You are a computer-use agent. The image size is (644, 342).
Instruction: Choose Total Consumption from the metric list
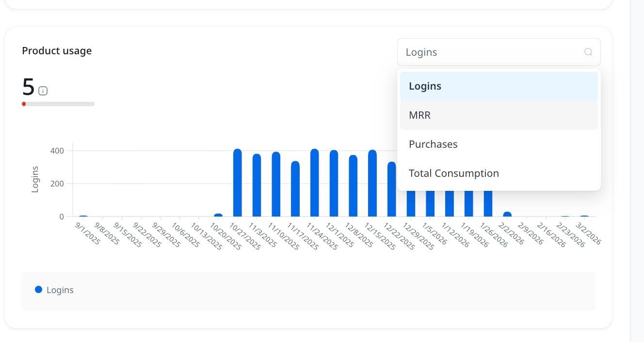(x=454, y=173)
